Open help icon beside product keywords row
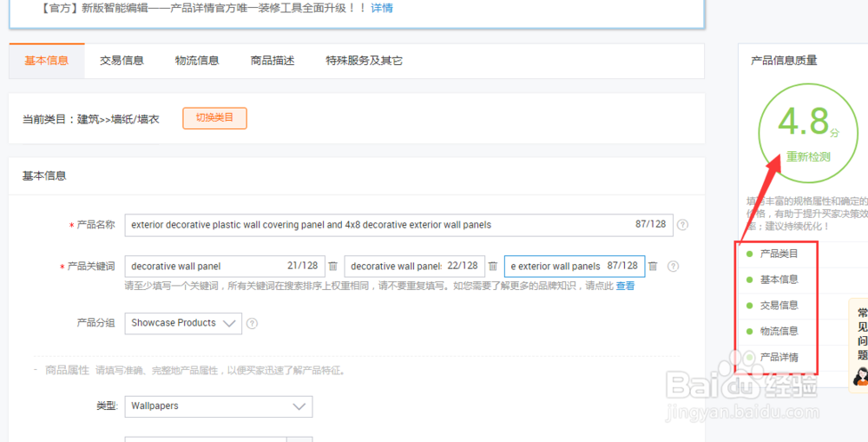Image resolution: width=868 pixels, height=442 pixels. [x=673, y=267]
